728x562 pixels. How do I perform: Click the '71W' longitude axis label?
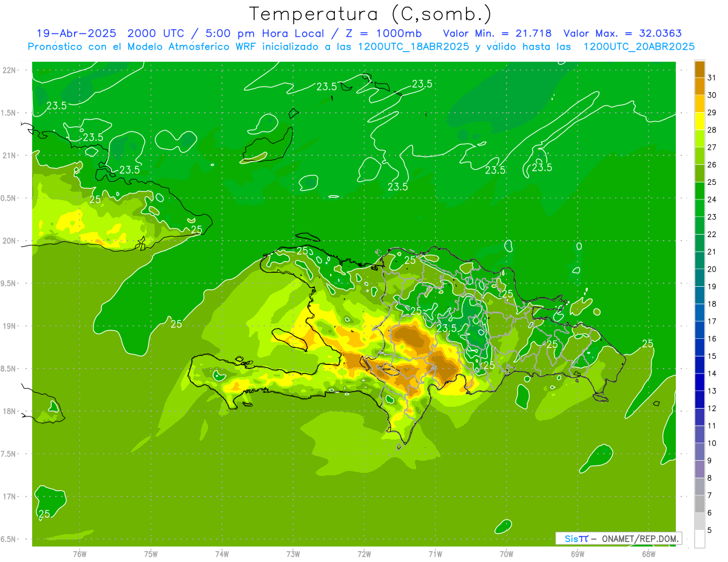click(435, 554)
